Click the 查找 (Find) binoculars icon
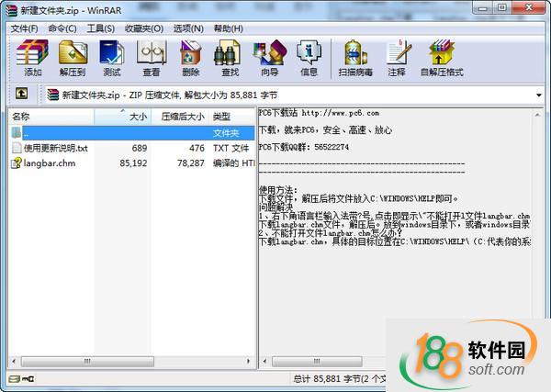 pyautogui.click(x=230, y=58)
